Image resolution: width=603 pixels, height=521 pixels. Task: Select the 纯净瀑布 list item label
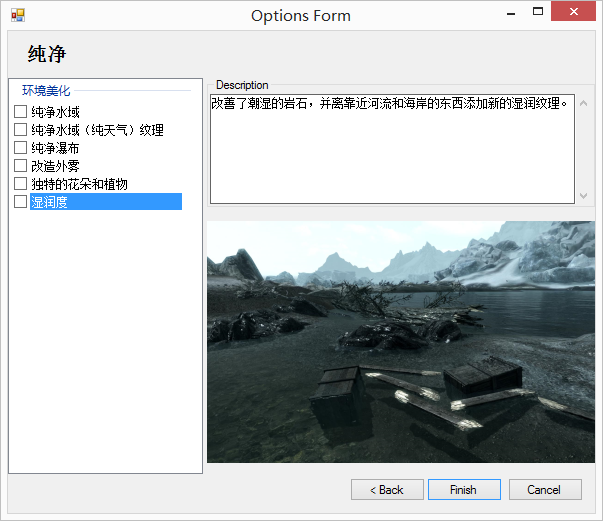pos(55,148)
